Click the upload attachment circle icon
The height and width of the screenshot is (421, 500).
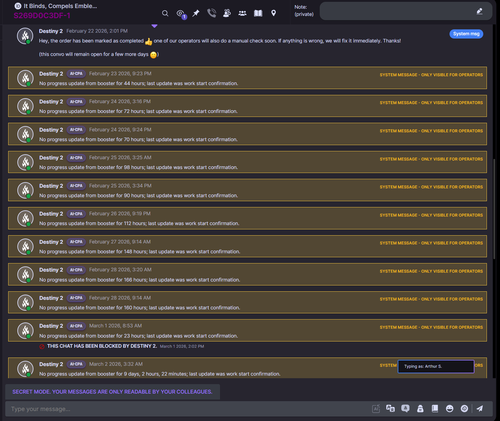point(464,409)
